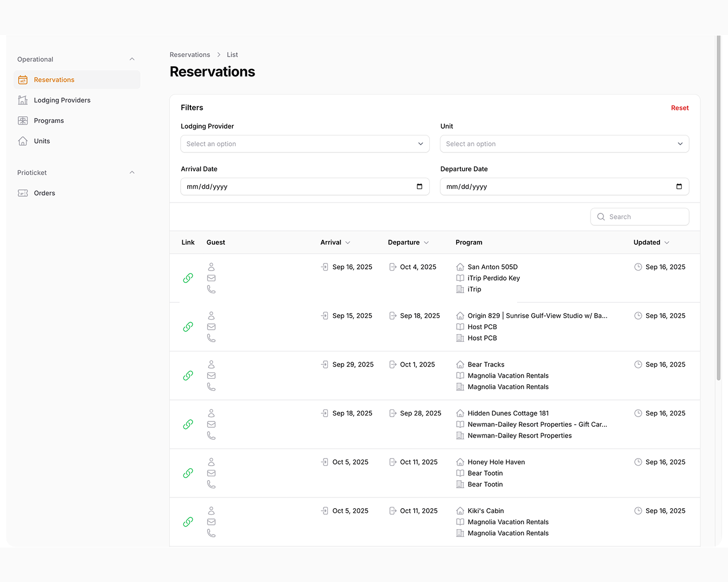
Task: Sort table by Updated column
Action: 651,242
